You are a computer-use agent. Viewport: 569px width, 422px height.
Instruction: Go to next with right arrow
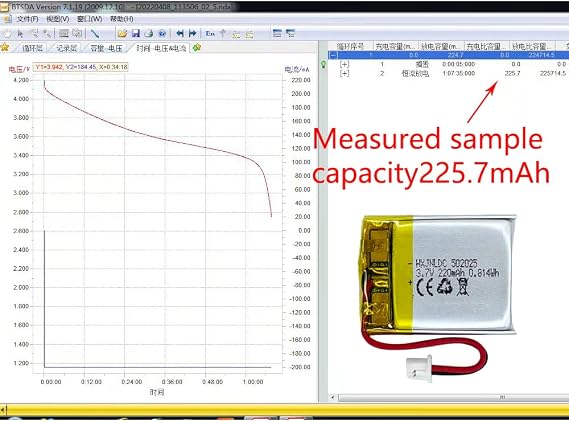193,33
